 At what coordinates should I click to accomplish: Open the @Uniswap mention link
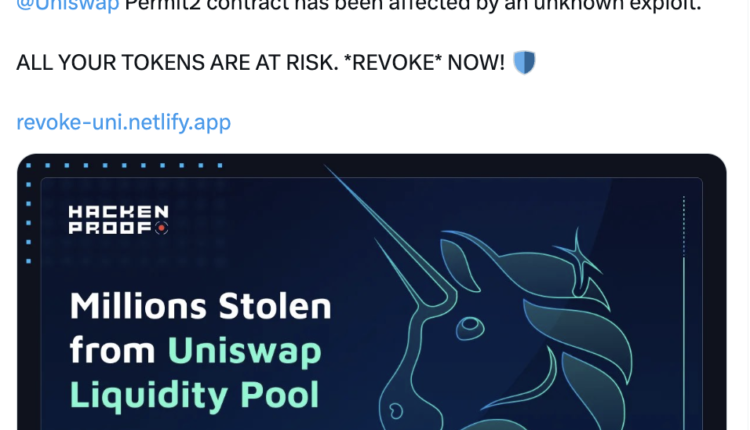pyautogui.click(x=67, y=6)
